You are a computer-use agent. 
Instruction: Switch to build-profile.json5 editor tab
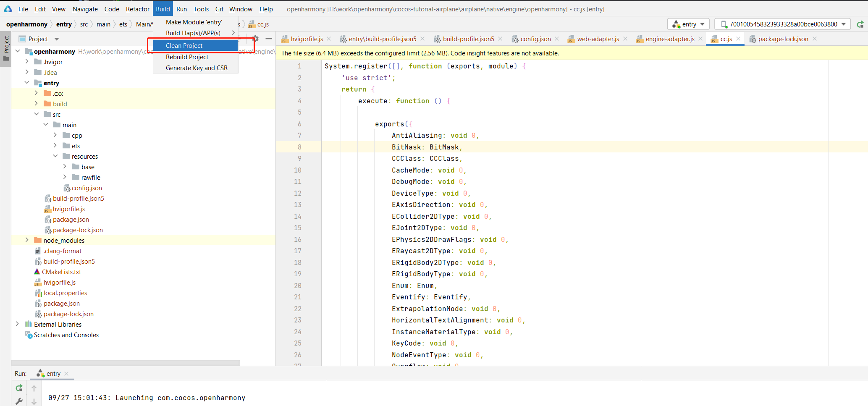click(x=468, y=39)
